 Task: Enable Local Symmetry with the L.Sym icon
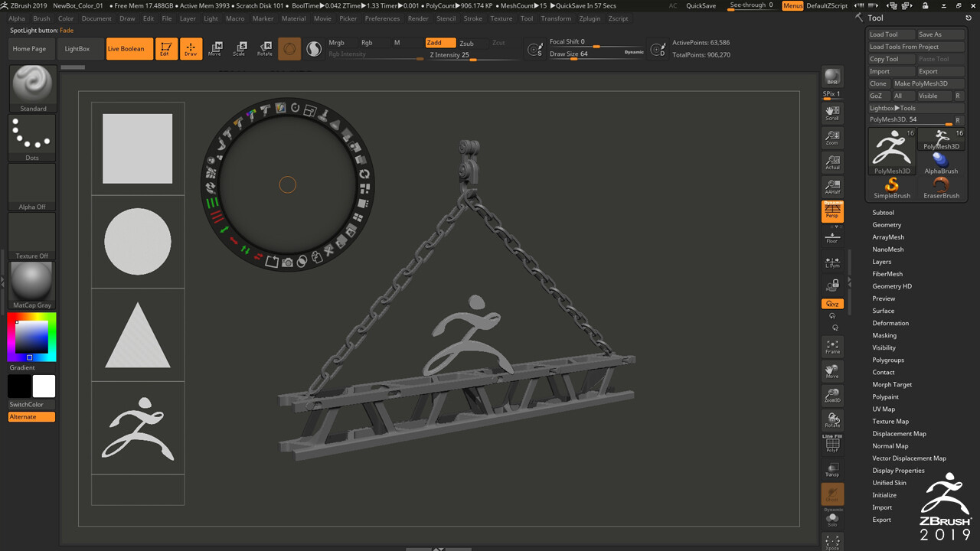[832, 262]
